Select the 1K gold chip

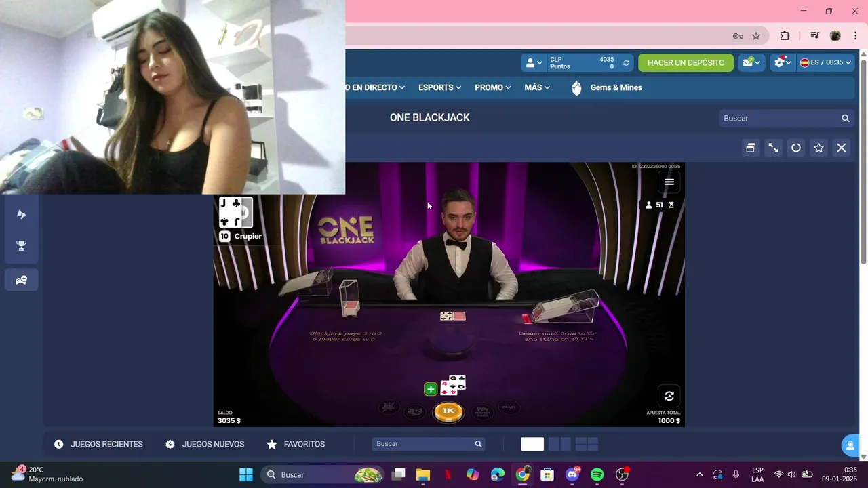coord(448,411)
